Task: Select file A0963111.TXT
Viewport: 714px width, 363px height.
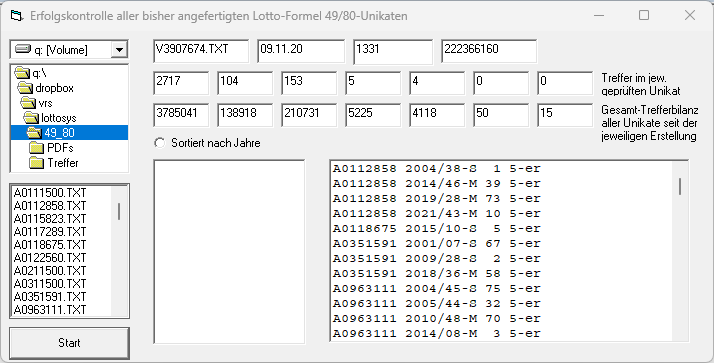Action: (x=62, y=310)
